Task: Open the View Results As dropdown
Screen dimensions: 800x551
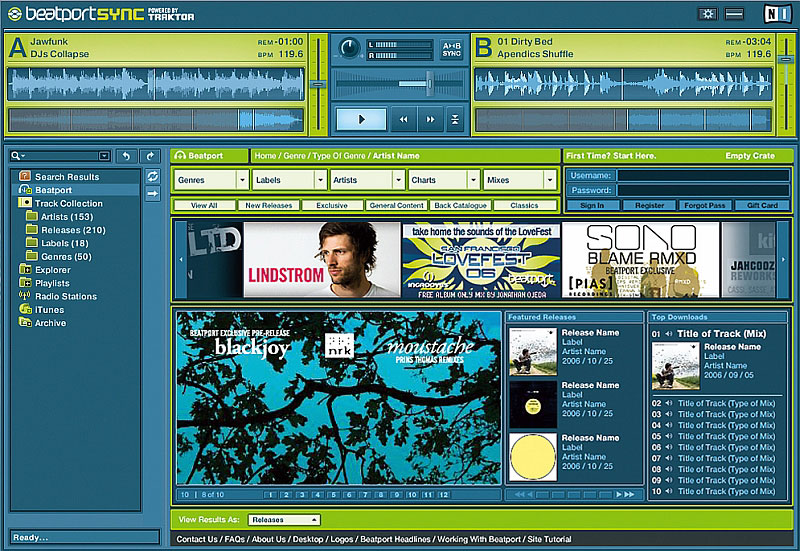Action: tap(284, 520)
